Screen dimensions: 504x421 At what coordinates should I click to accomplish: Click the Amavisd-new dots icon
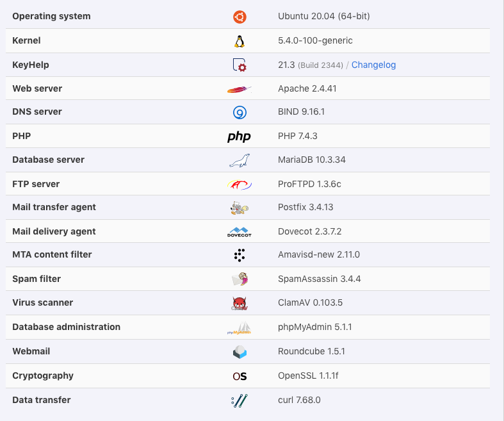coord(240,255)
